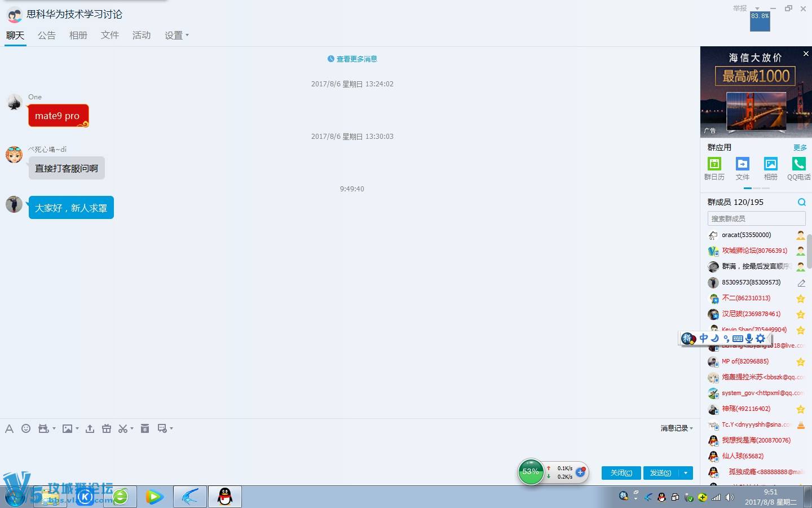
Task: Open the emoji face picker
Action: (x=26, y=428)
